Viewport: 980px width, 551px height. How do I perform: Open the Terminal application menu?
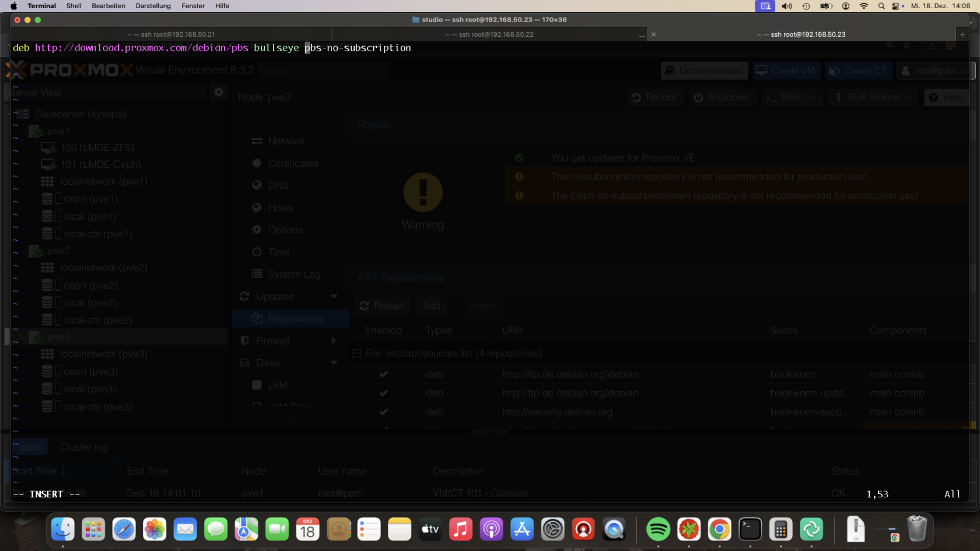click(x=41, y=6)
